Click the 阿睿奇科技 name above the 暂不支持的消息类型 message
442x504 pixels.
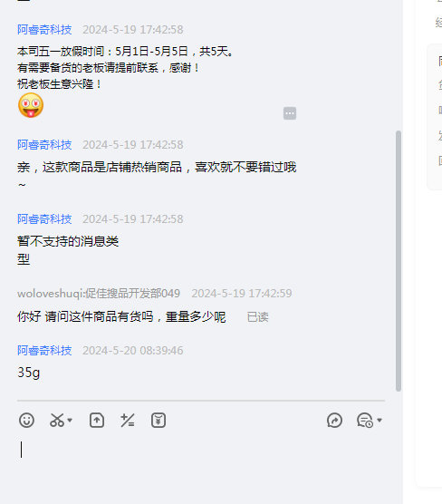tap(44, 218)
